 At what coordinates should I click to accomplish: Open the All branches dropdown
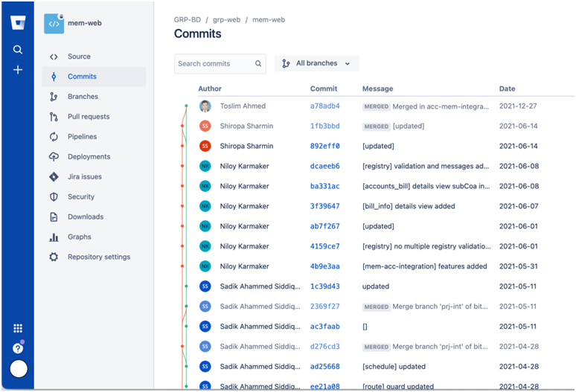(x=317, y=63)
